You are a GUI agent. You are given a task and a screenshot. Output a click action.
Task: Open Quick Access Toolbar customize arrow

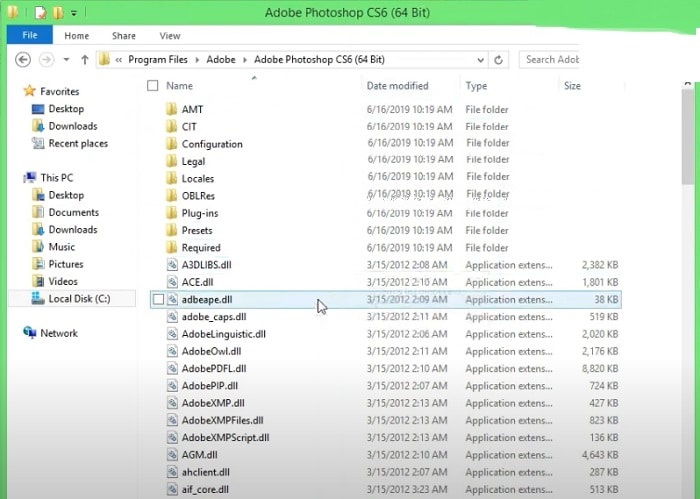coord(74,13)
